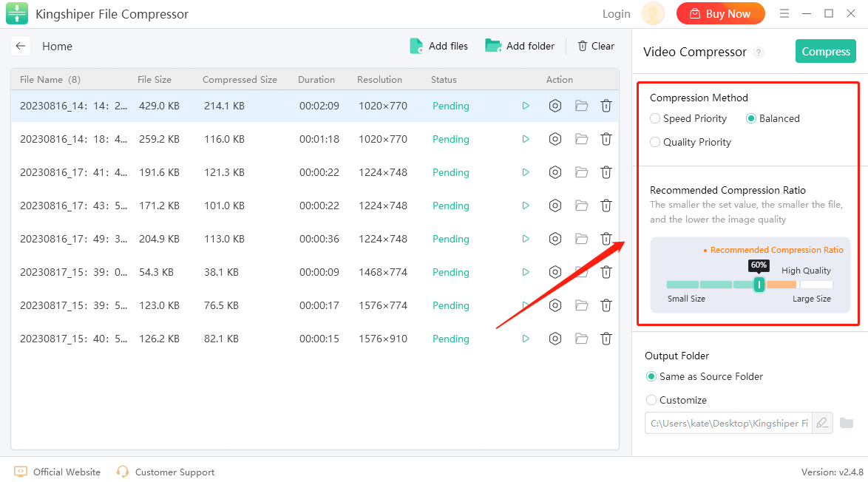The height and width of the screenshot is (482, 868).
Task: Open settings for the 171.2 KB file
Action: point(555,206)
